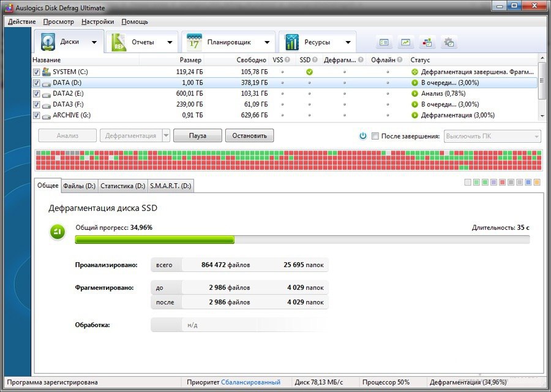
Task: Select the Диски tab
Action: (x=69, y=42)
